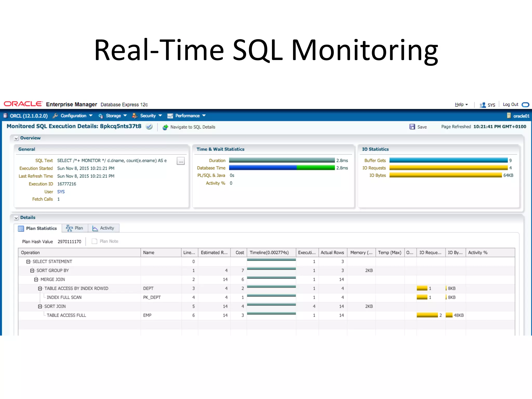Switch to the Plan tab

point(75,228)
